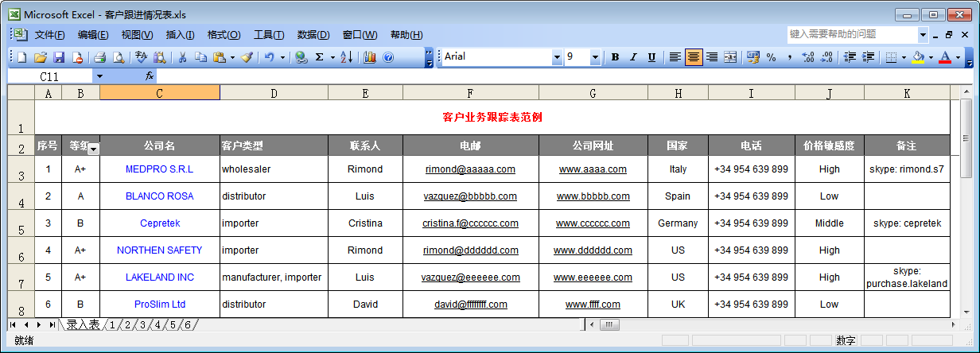Apply percent style format
Image resolution: width=980 pixels, height=353 pixels.
[x=771, y=57]
